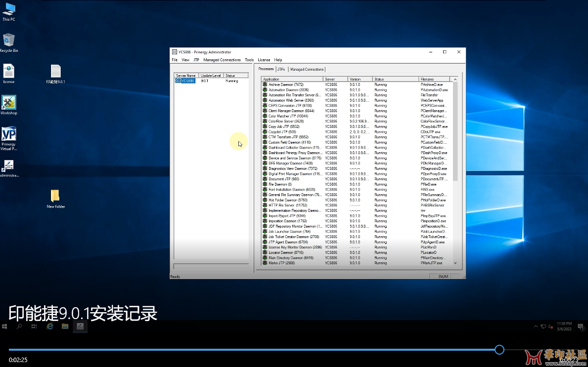Select Import/Export JTP (9344) row
The height and width of the screenshot is (367, 588).
point(357,216)
